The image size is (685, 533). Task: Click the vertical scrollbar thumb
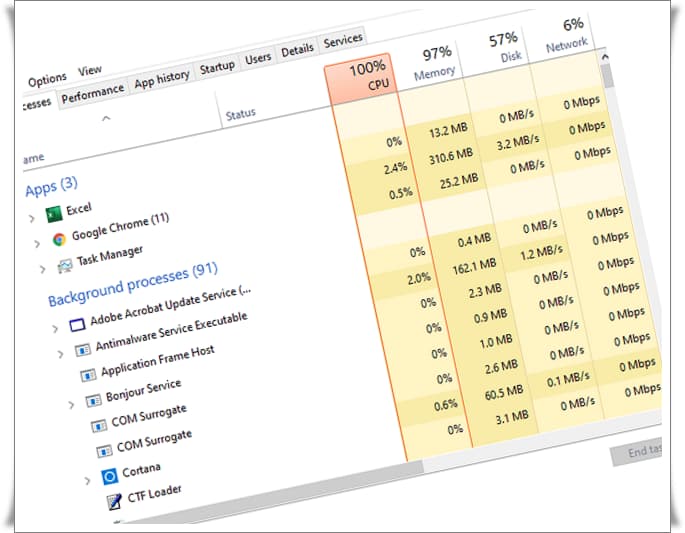point(607,76)
